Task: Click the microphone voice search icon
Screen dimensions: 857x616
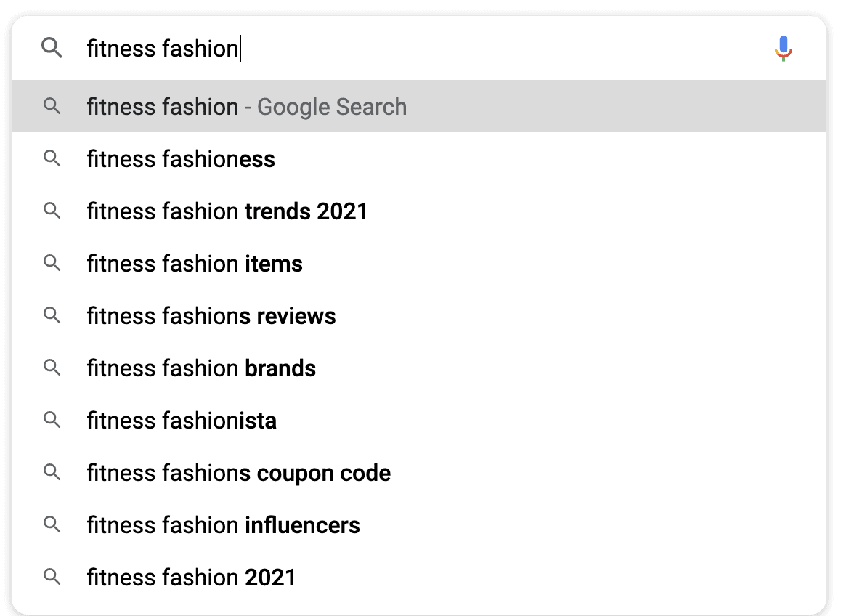Action: [783, 49]
